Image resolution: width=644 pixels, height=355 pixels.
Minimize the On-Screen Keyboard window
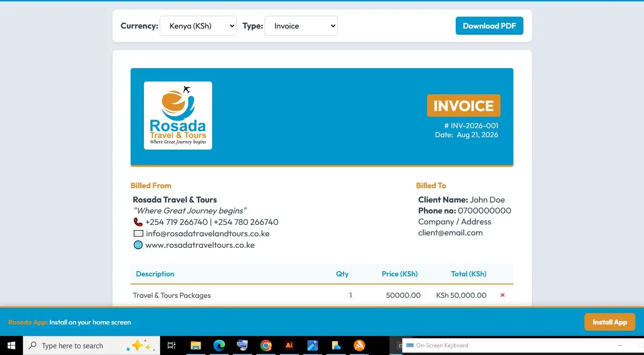click(620, 345)
